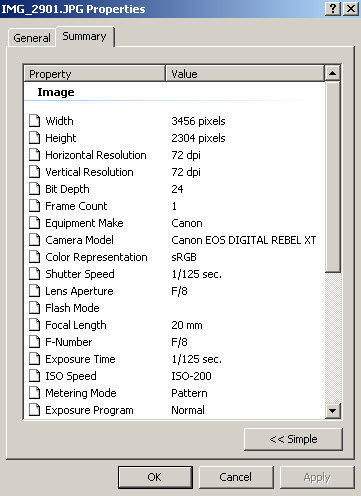
Task: Click the title bar Help question mark button
Action: point(333,8)
